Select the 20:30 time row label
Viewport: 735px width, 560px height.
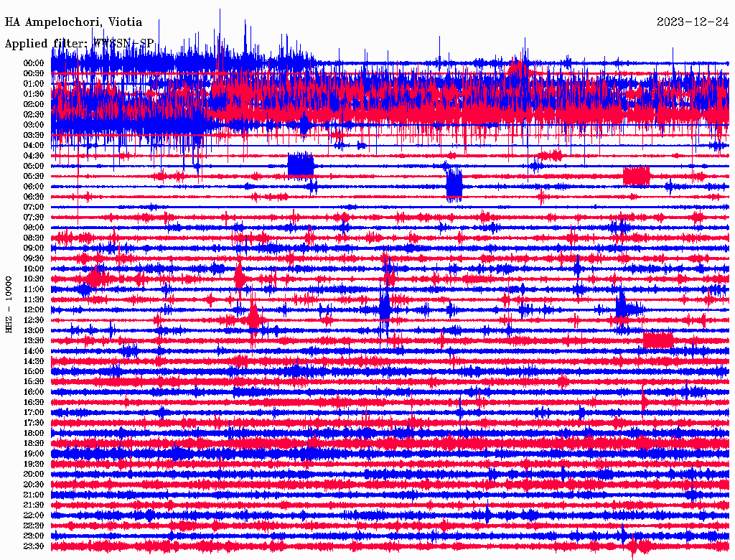[x=34, y=485]
